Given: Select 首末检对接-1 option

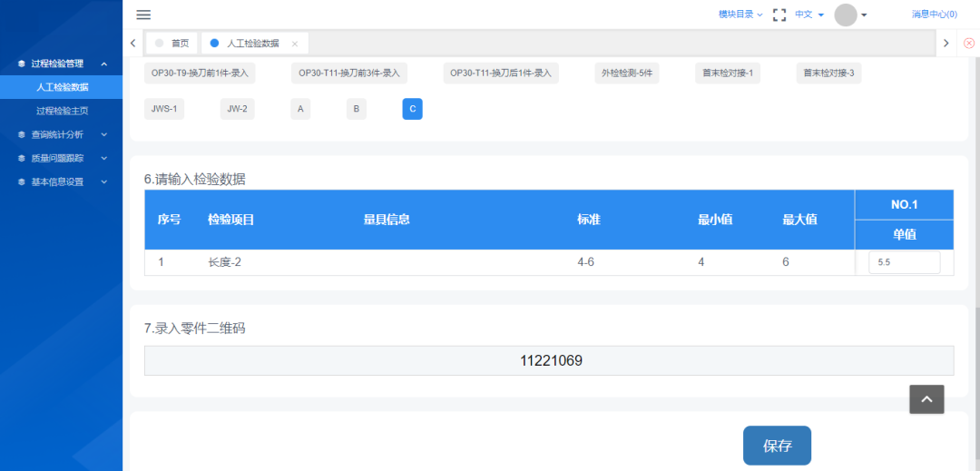Looking at the screenshot, I should tap(728, 74).
